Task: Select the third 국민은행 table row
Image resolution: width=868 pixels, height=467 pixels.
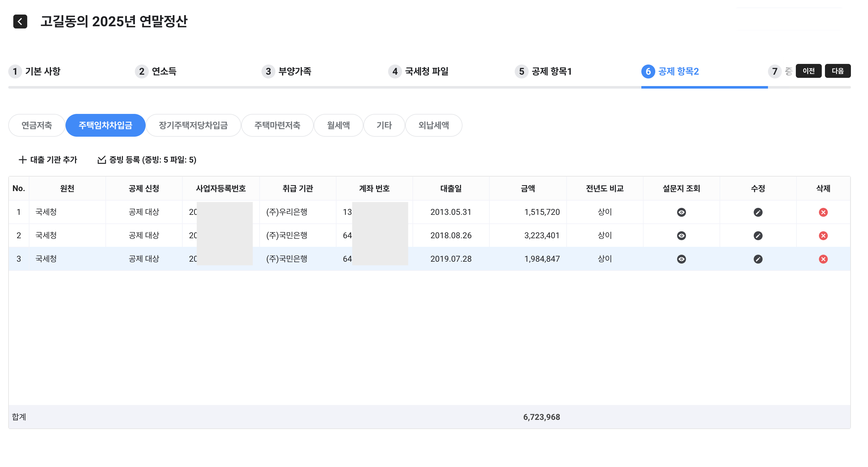Action: [x=286, y=259]
